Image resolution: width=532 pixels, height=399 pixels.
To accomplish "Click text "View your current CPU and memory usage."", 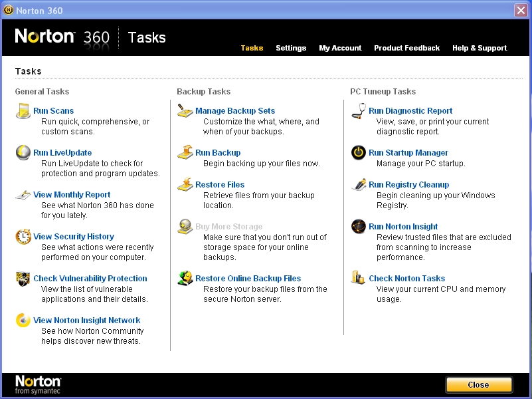I will [441, 294].
